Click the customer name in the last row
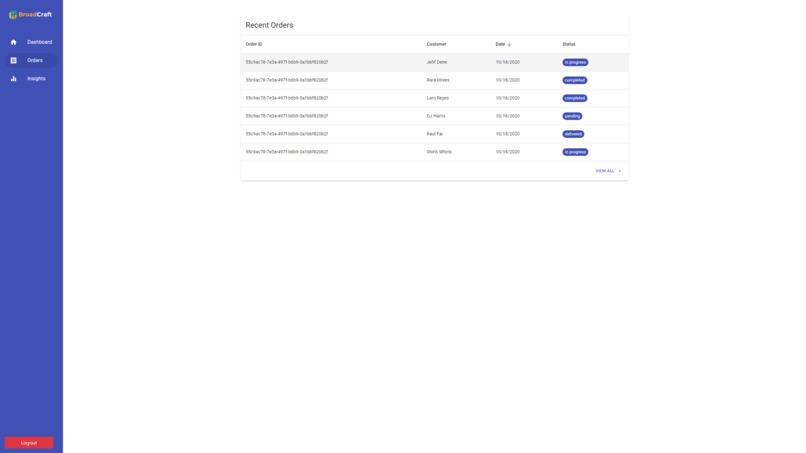The height and width of the screenshot is (453, 806). [439, 152]
